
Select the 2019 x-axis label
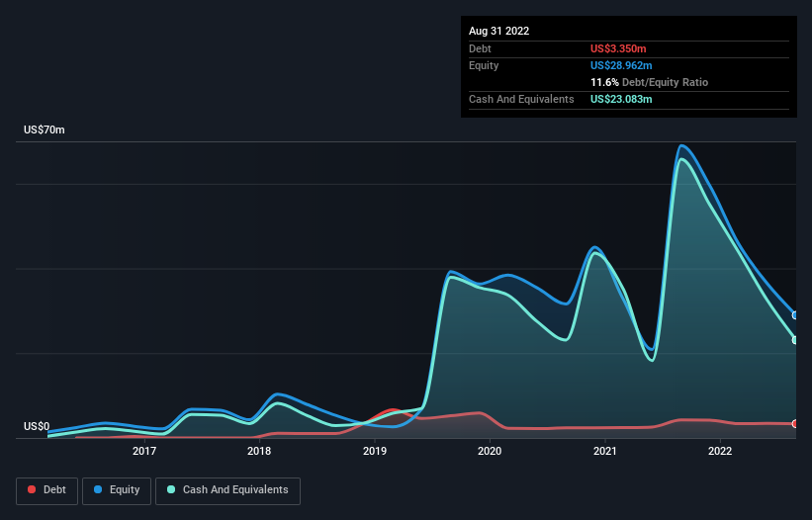375,451
